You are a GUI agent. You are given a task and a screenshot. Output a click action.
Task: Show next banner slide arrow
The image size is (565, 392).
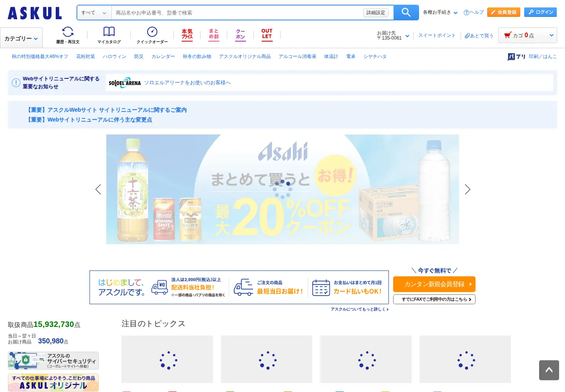(x=467, y=189)
